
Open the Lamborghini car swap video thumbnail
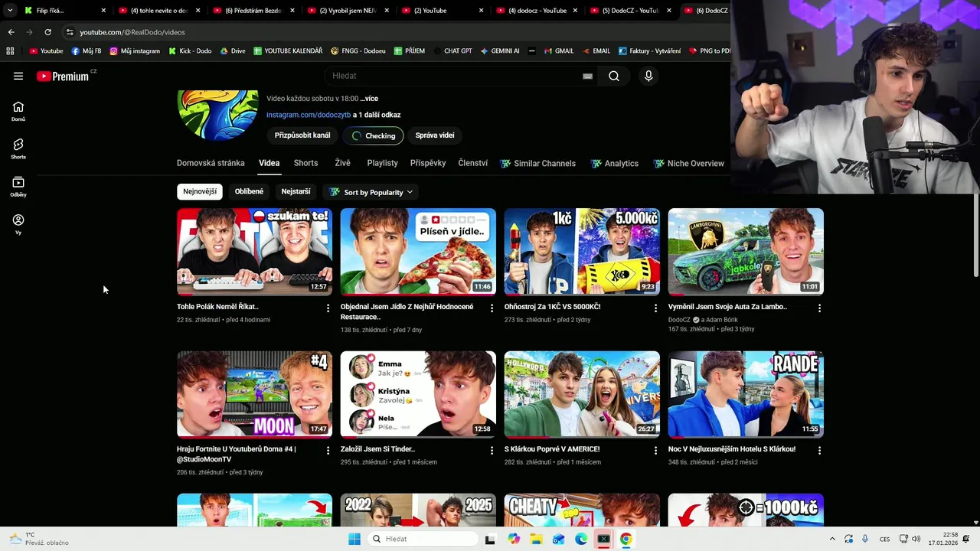pyautogui.click(x=746, y=252)
